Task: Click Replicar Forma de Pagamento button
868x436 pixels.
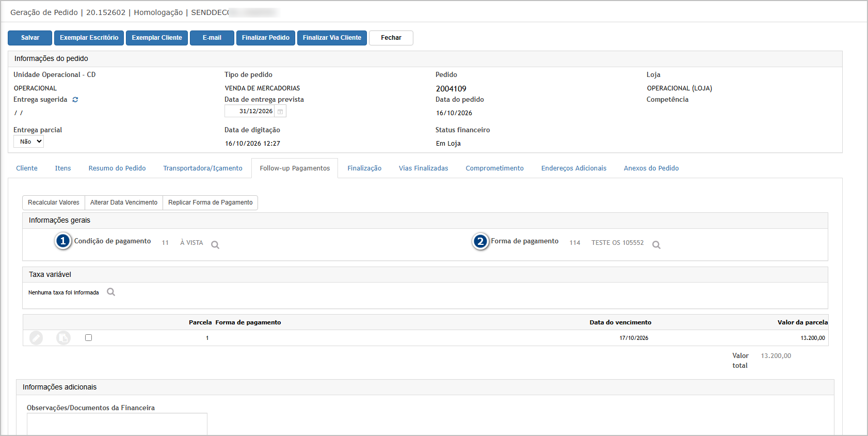Action: click(x=211, y=203)
